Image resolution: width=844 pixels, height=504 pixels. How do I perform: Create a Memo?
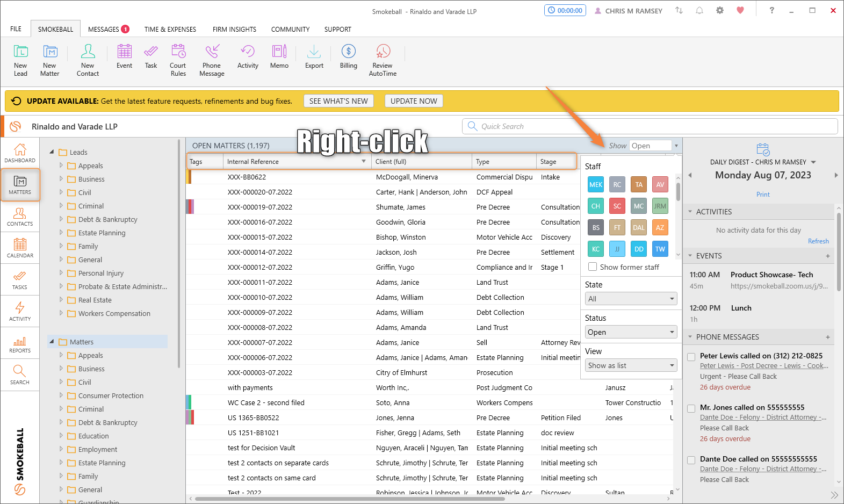tap(279, 57)
